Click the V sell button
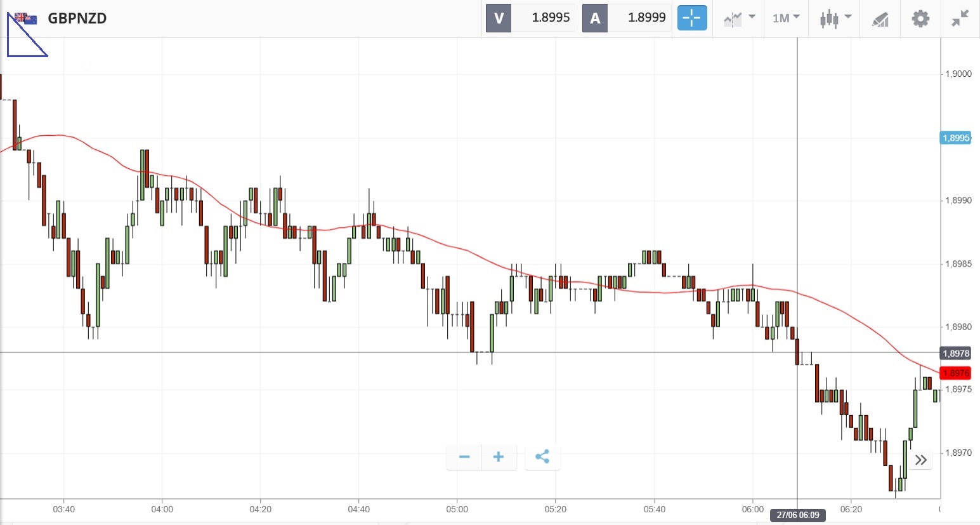This screenshot has height=525, width=980. pos(499,18)
